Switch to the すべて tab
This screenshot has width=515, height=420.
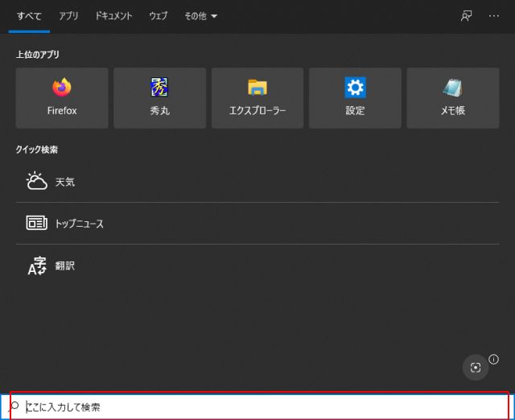29,16
